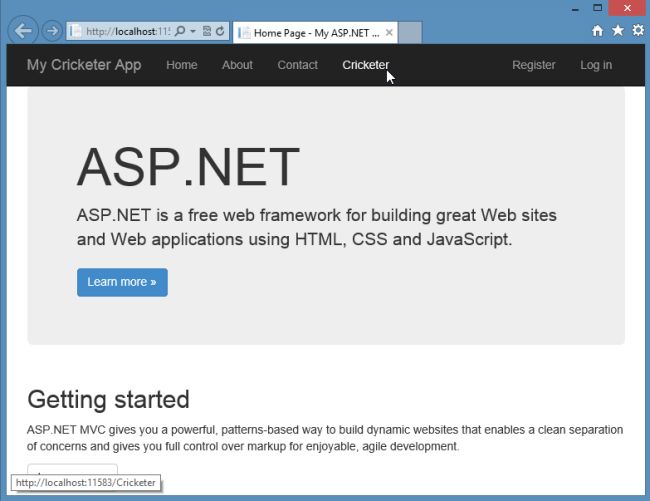Open the Home navigation link
The height and width of the screenshot is (501, 650).
pos(182,65)
